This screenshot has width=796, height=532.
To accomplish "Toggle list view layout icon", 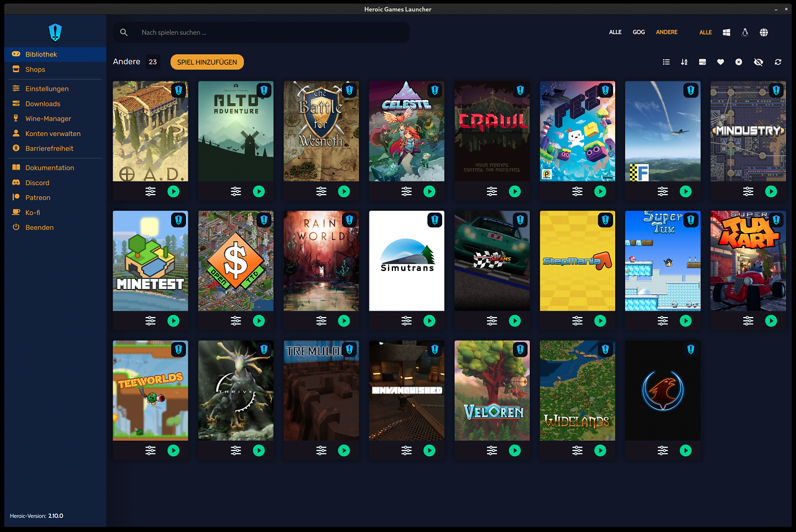I will click(666, 62).
